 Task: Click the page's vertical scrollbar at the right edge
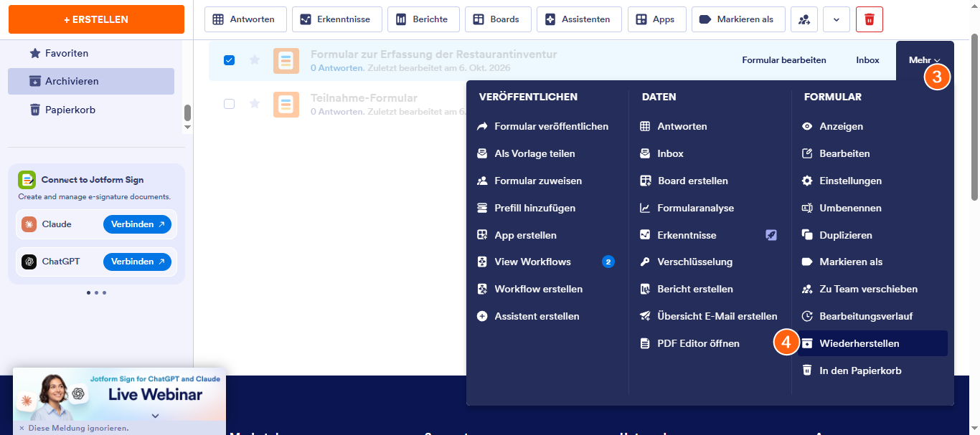(x=974, y=117)
